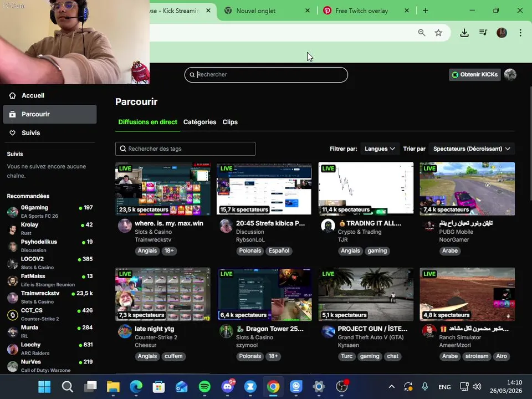Open OBS Studio from the taskbar

[342, 386]
